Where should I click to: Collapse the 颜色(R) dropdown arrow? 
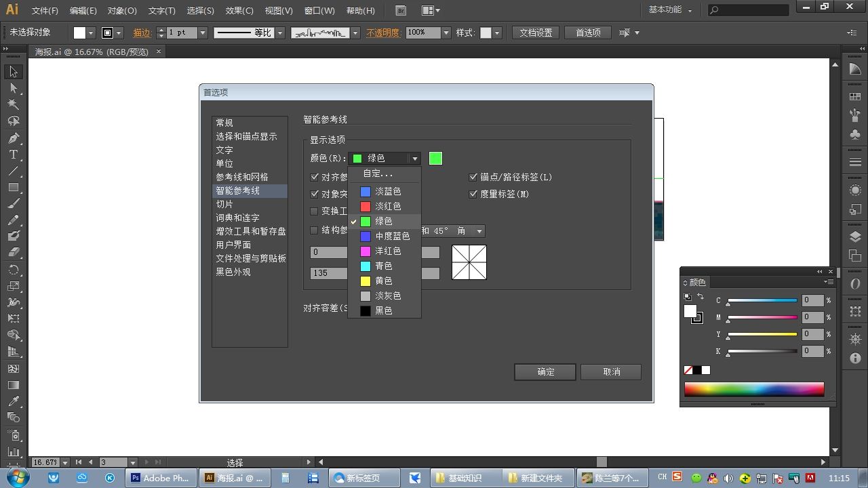pos(414,158)
